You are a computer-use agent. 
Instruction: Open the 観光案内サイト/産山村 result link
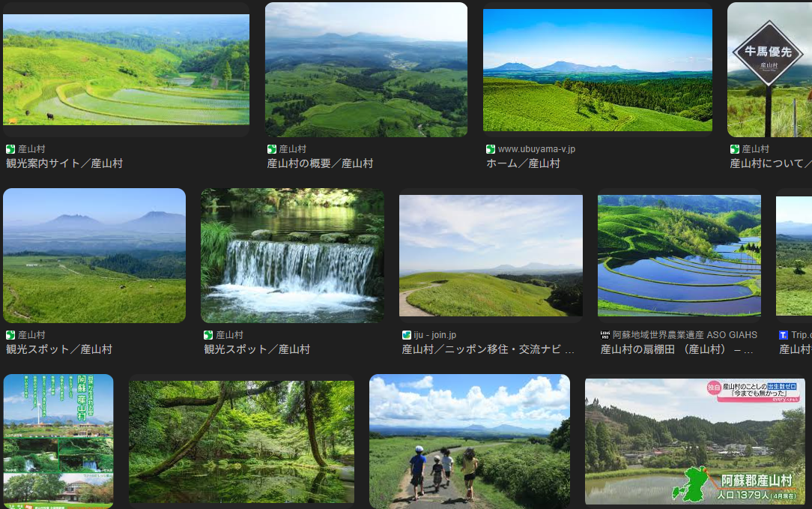point(64,163)
